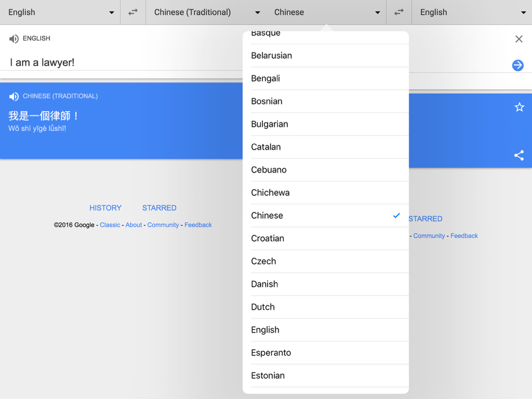Play audio for the English source text

pyautogui.click(x=14, y=39)
